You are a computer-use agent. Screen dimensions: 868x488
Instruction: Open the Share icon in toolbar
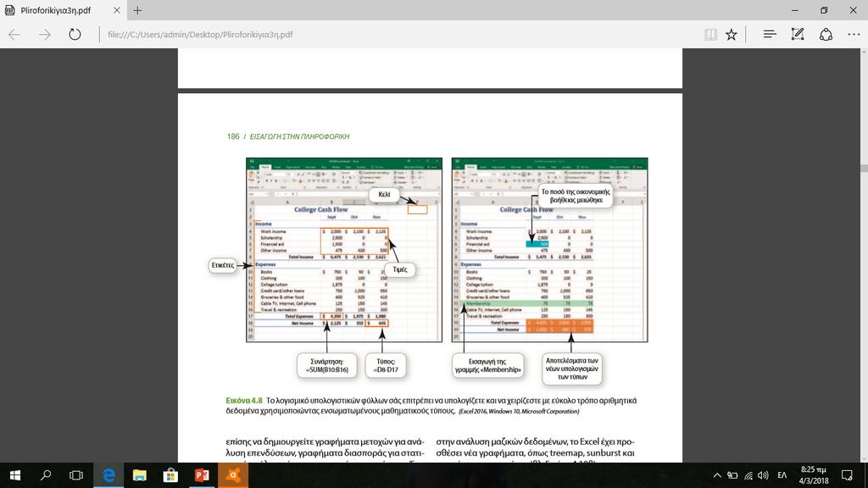coord(826,34)
